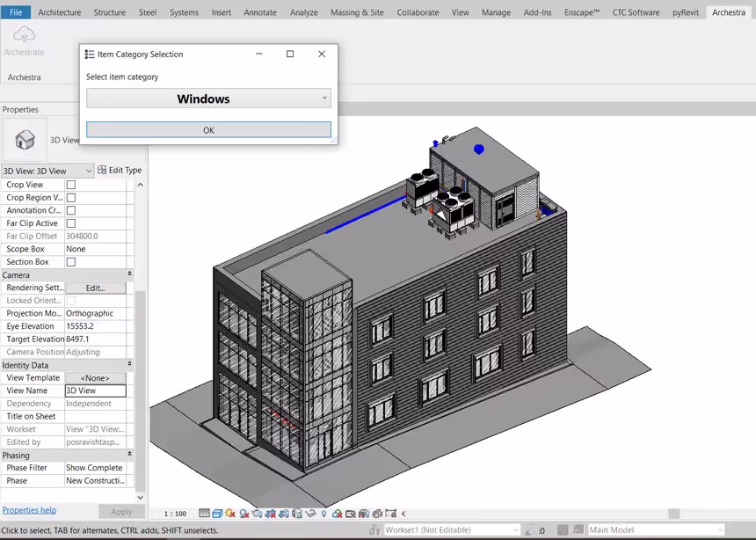
Task: Collapse the Camera properties group
Action: click(x=129, y=274)
